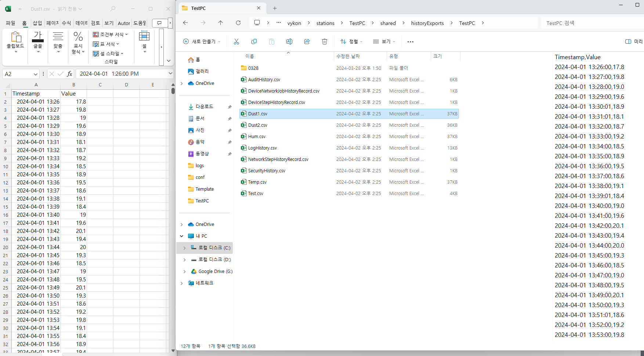Collapse the 내 PC tree node
The image size is (644, 356).
click(182, 236)
